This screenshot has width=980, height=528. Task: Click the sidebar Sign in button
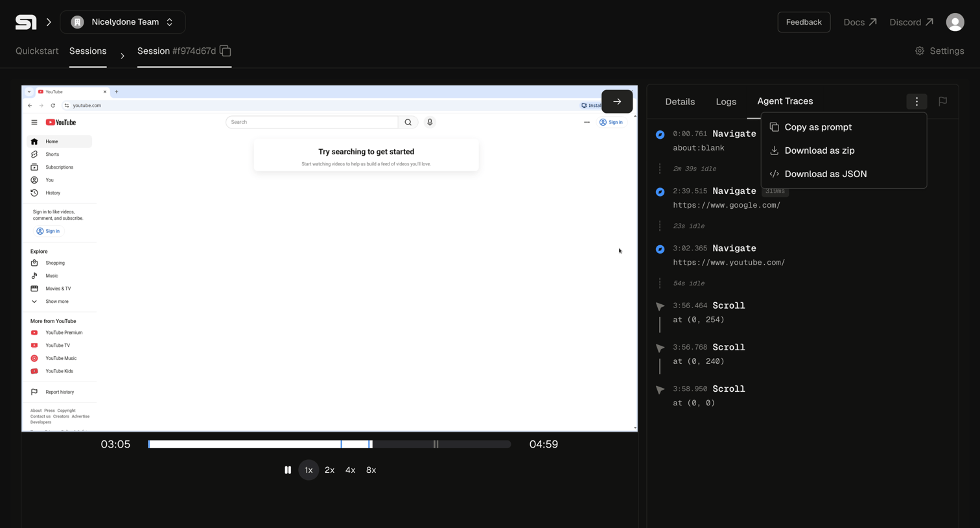[x=49, y=231]
